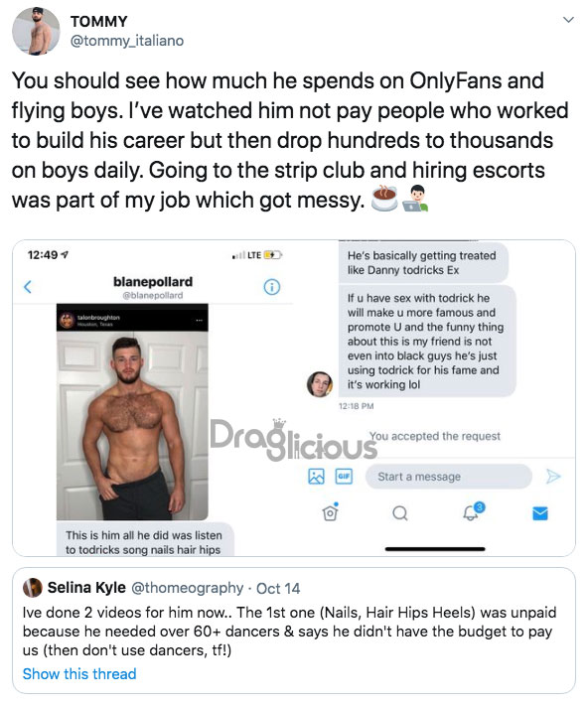The width and height of the screenshot is (588, 705).
Task: Open the Notifications bell with badge
Action: pyautogui.click(x=473, y=511)
